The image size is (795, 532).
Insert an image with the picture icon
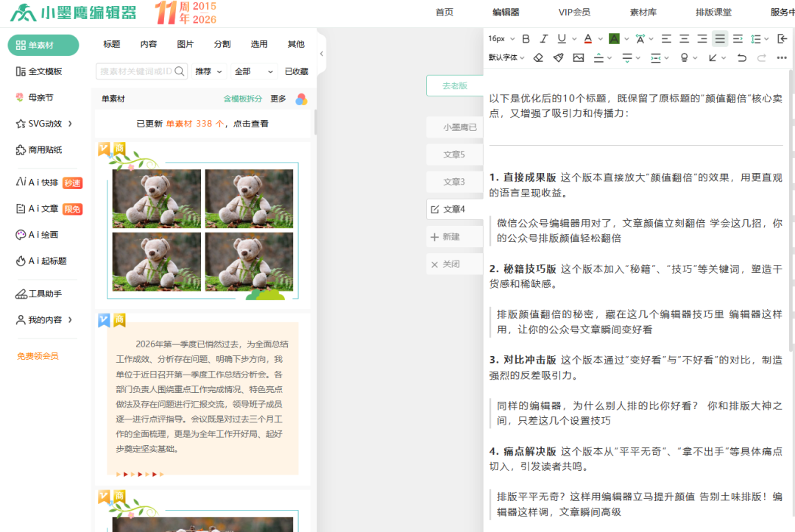tap(579, 57)
